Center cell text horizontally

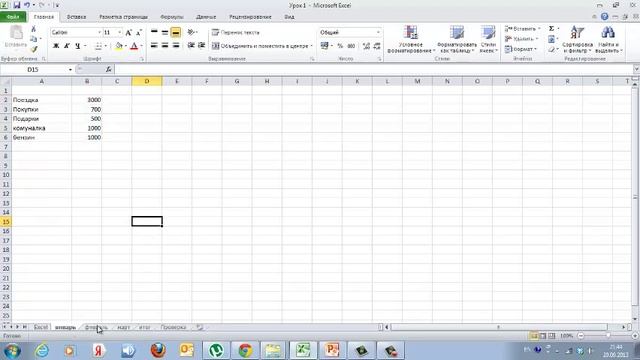pyautogui.click(x=165, y=45)
